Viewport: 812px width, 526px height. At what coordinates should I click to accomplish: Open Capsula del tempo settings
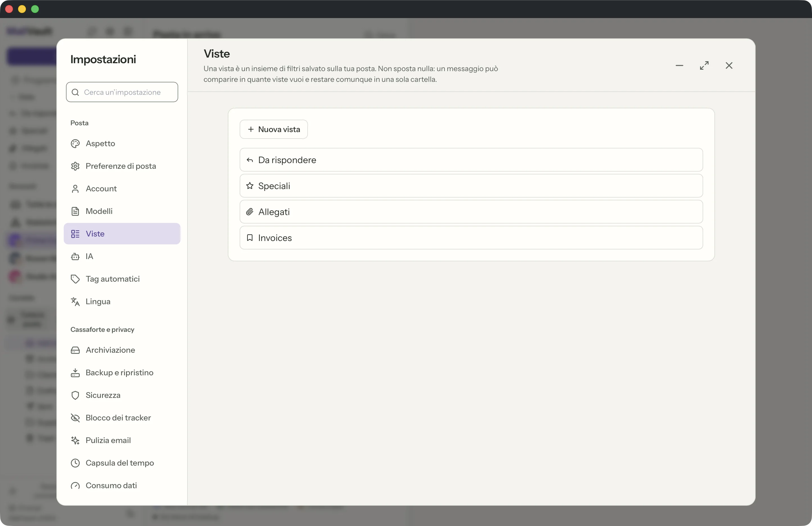click(122, 463)
